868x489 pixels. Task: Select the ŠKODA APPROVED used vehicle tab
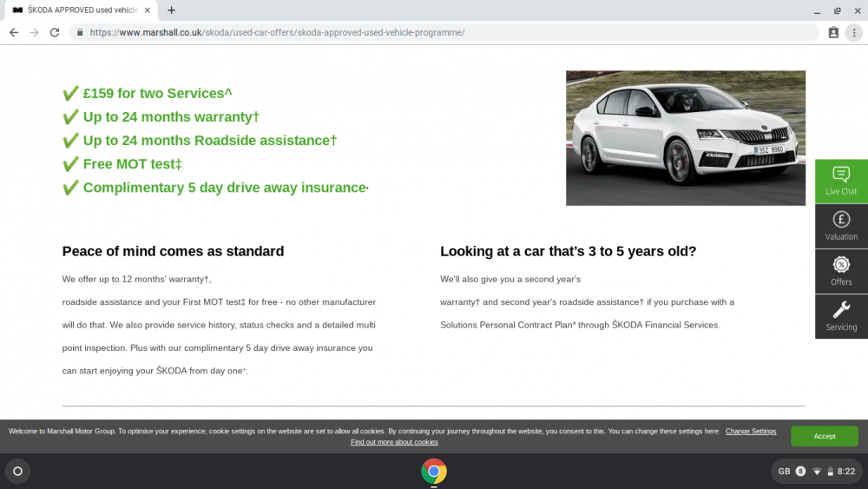82,10
